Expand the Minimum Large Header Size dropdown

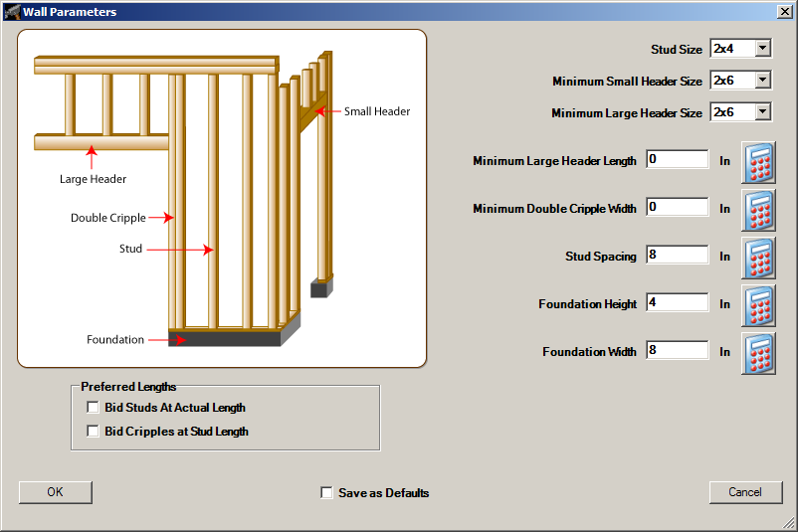(762, 112)
